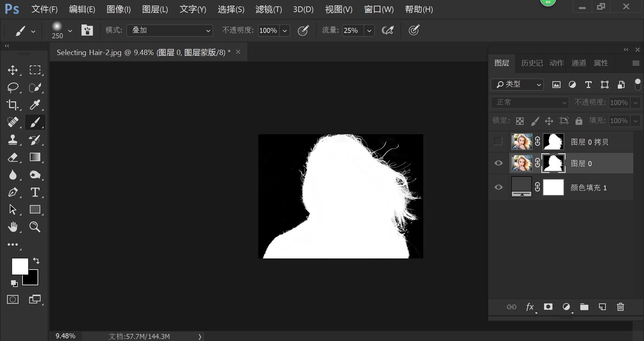Viewport: 644px width, 341px height.
Task: Open the layer blend mode 正常 dropdown
Action: click(x=529, y=102)
